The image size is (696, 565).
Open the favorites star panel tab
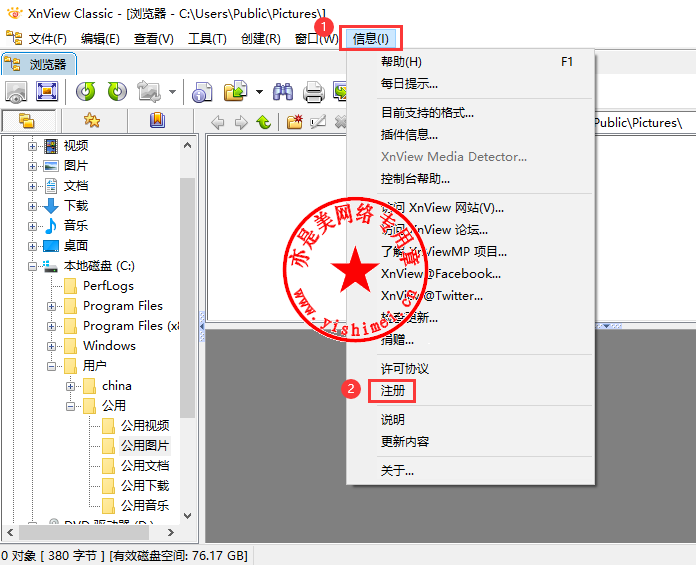(x=92, y=120)
